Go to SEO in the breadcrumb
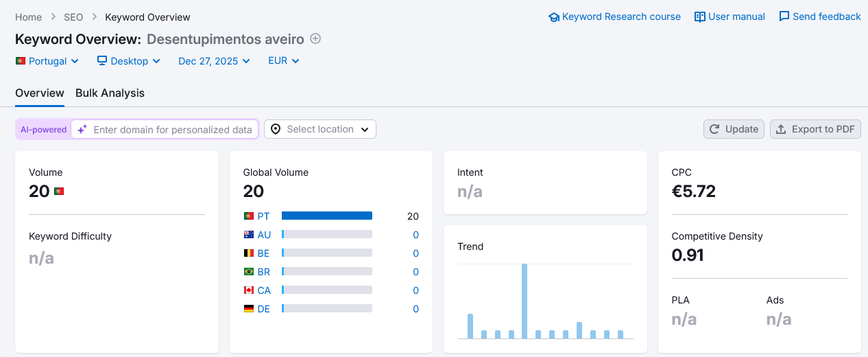The image size is (868, 357). click(73, 17)
